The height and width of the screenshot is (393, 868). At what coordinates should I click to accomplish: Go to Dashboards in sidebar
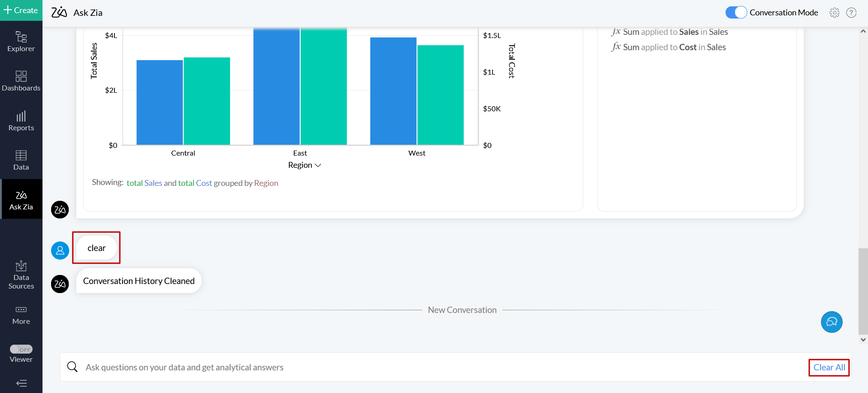(x=21, y=81)
